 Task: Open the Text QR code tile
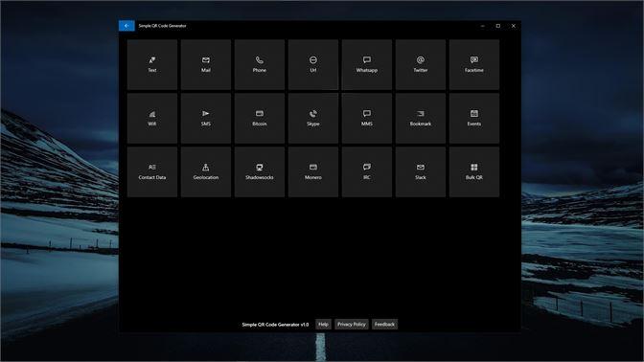click(152, 64)
